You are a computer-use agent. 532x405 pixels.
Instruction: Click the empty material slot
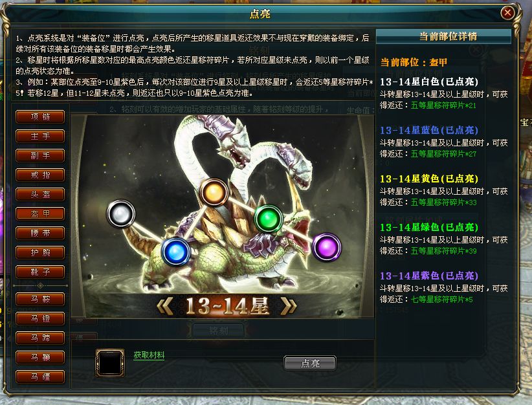click(110, 362)
